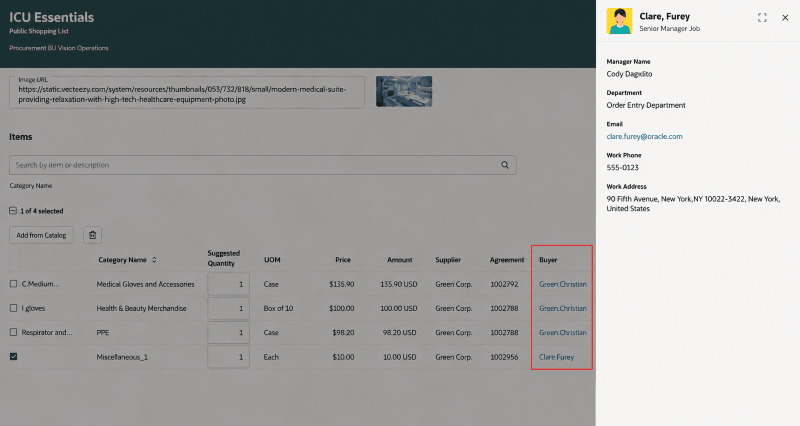Click the PPE category cell
Image resolution: width=800 pixels, height=426 pixels.
(103, 332)
